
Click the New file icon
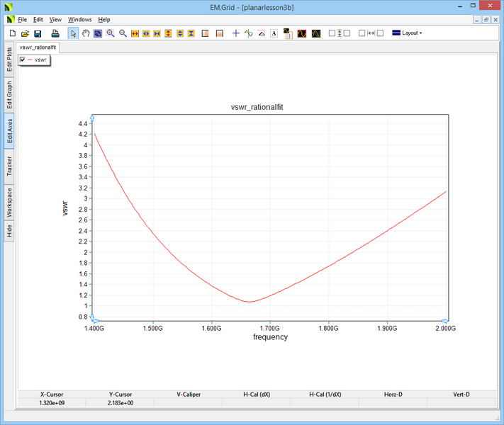[x=12, y=33]
